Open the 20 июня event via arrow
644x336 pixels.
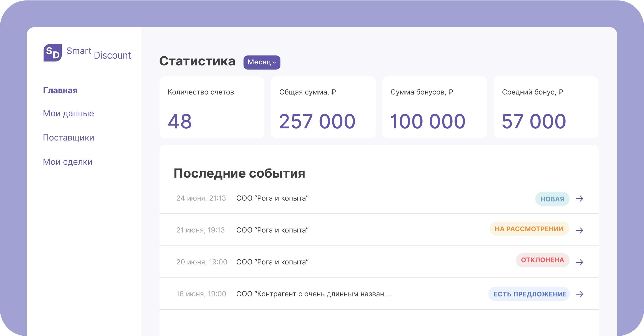pyautogui.click(x=580, y=262)
